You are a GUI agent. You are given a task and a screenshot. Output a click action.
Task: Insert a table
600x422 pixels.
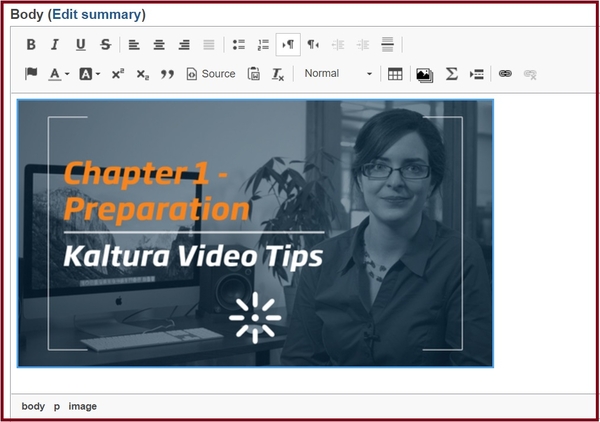coord(395,74)
